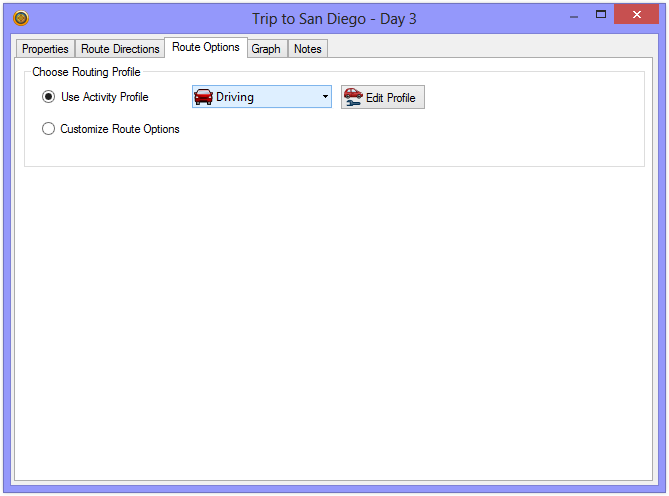Expand the Driving profile dropdown arrow
Image resolution: width=669 pixels, height=496 pixels.
coord(325,97)
